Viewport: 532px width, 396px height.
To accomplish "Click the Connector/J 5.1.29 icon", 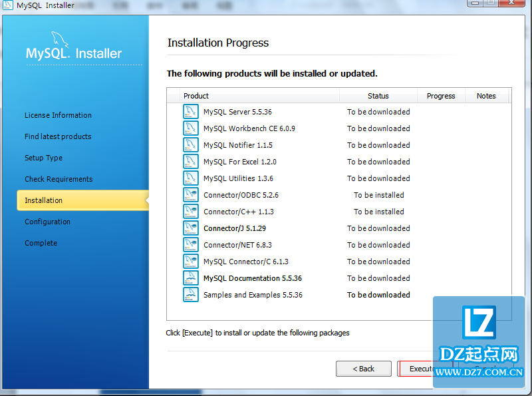I will click(x=191, y=228).
